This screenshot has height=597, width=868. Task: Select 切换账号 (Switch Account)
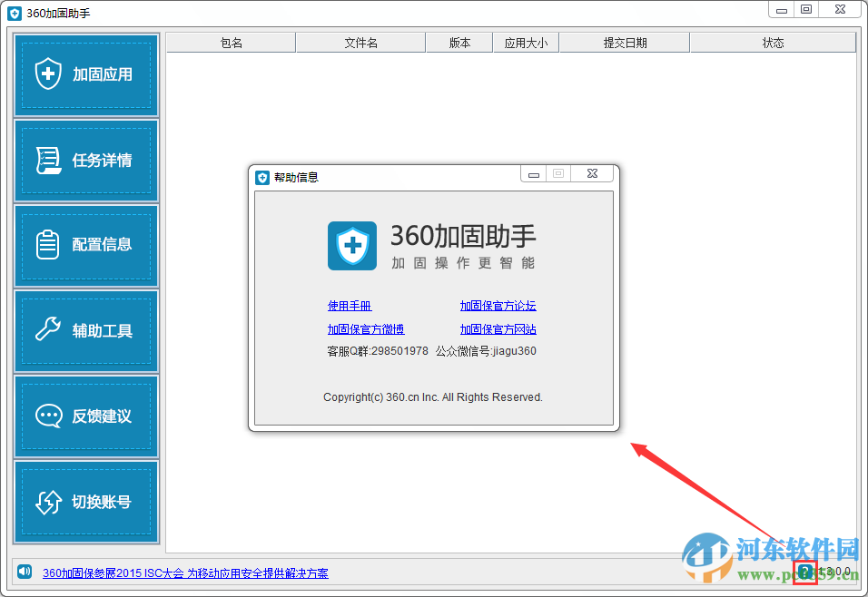[85, 501]
